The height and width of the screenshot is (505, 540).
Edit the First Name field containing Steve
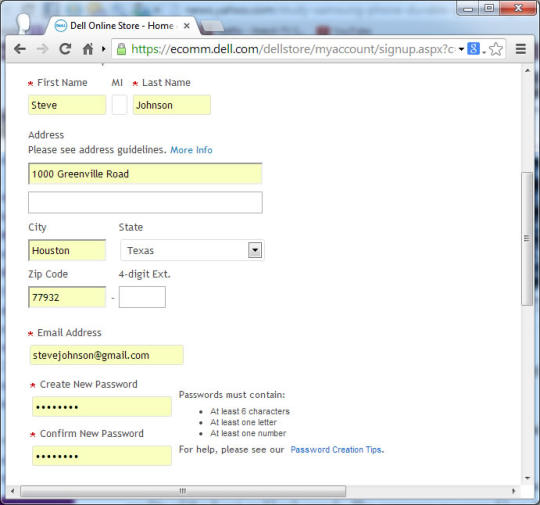pos(67,105)
